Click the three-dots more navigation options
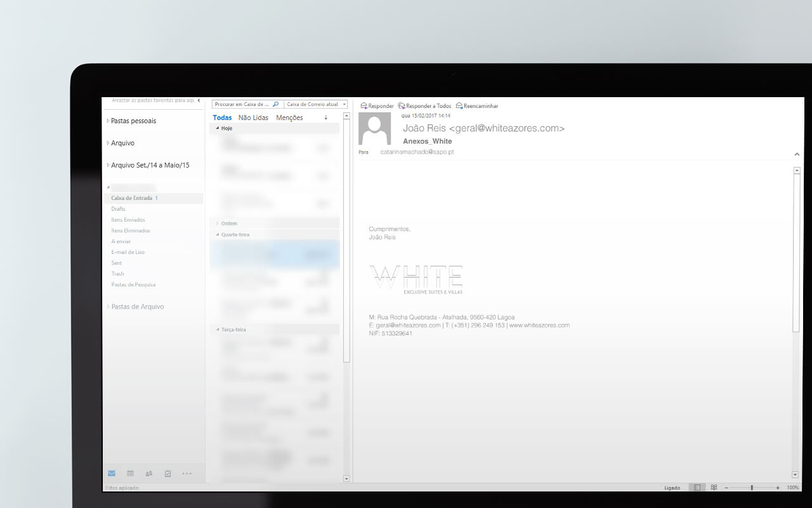 [187, 473]
